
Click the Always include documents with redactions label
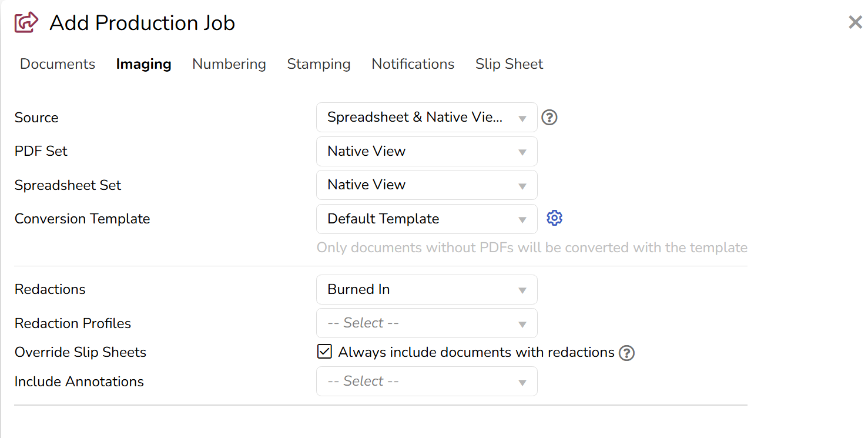click(x=476, y=352)
